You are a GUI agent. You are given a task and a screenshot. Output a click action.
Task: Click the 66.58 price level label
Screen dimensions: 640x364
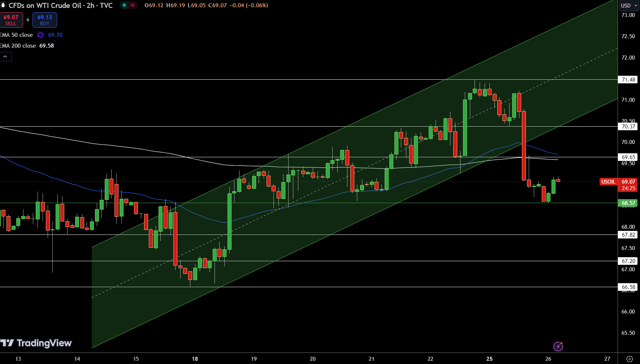point(628,287)
